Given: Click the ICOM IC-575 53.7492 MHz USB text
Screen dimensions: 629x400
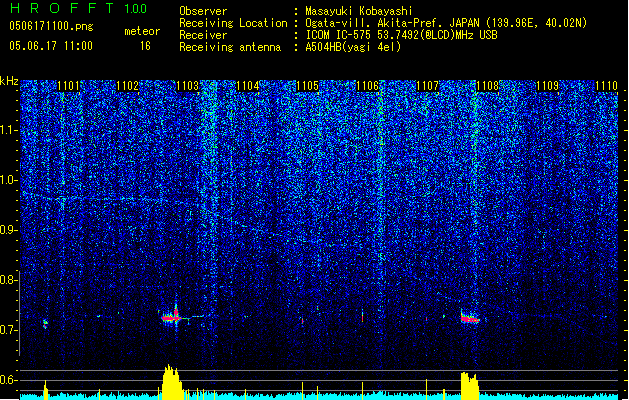Looking at the screenshot, I should 402,35.
